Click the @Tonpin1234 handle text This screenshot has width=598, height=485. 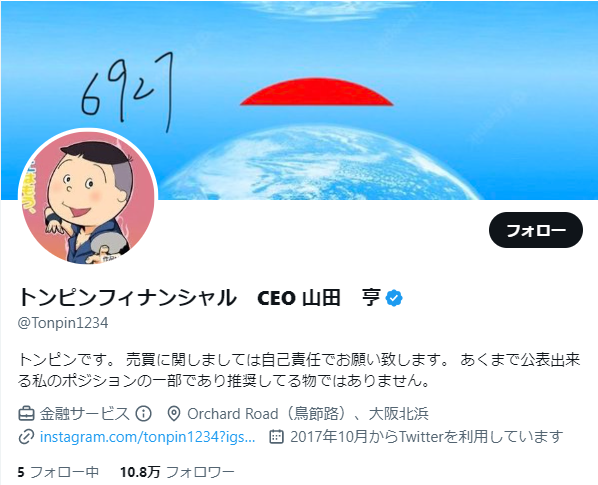pyautogui.click(x=63, y=323)
